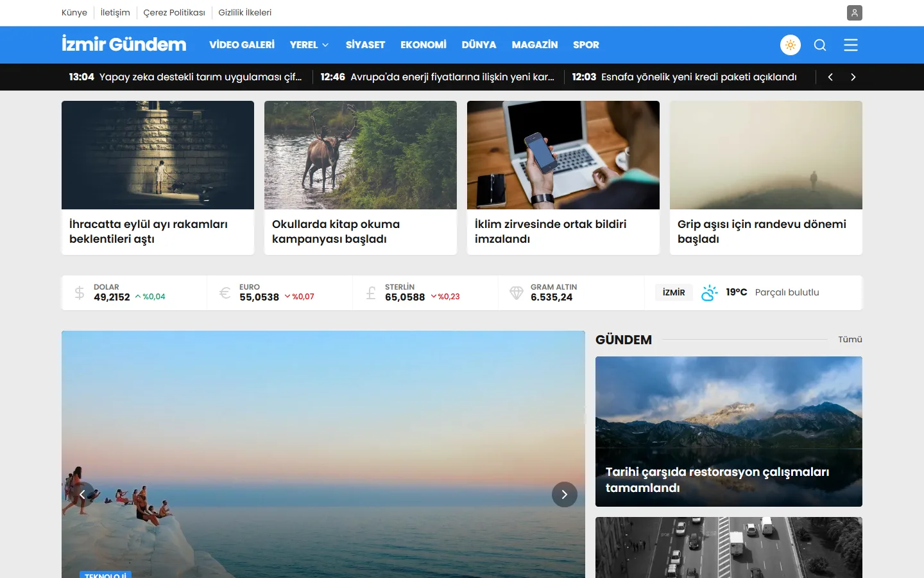Show previous headline in news ticker

click(x=830, y=77)
